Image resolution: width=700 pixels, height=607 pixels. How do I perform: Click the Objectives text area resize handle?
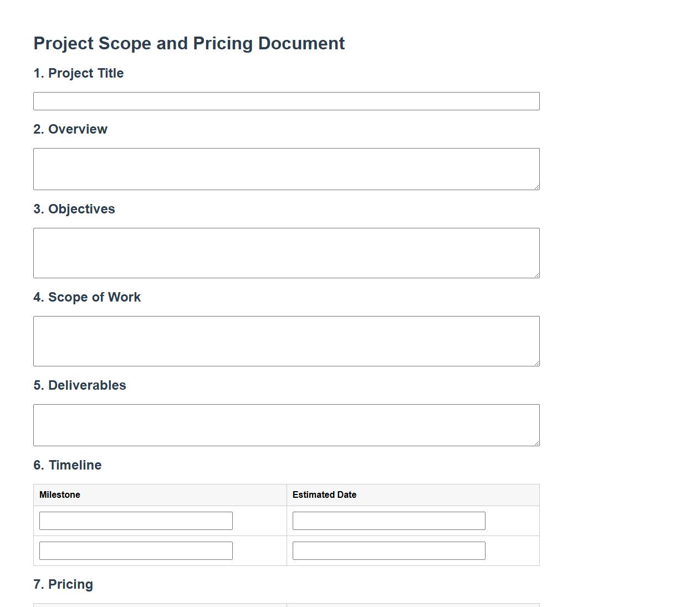tap(536, 275)
